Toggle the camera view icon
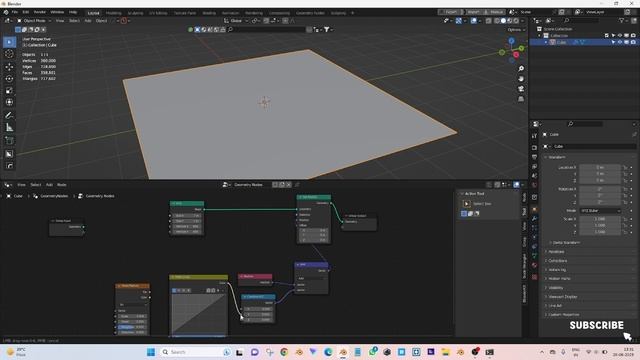Screen dimensions: 640x360 pos(521,89)
